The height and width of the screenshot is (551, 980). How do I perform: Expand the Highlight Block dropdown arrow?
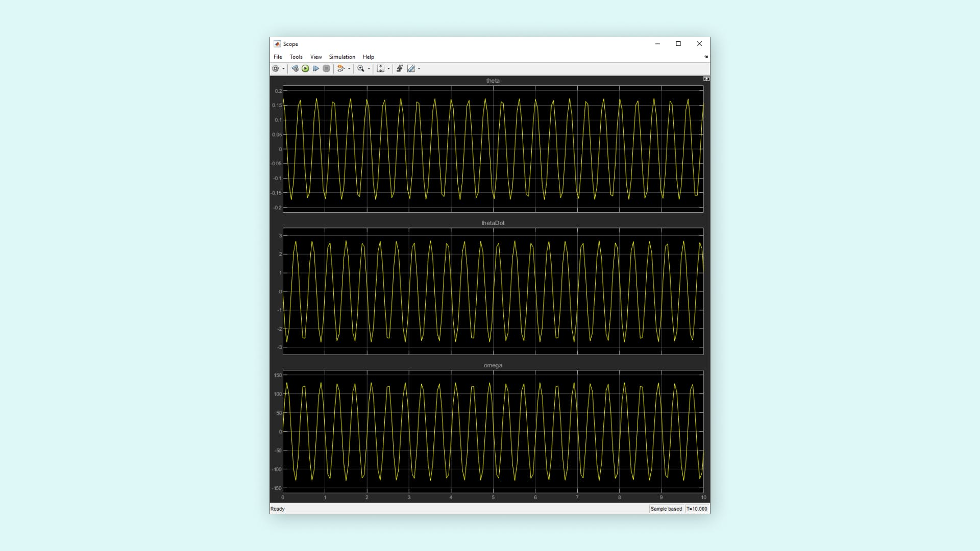pyautogui.click(x=349, y=69)
